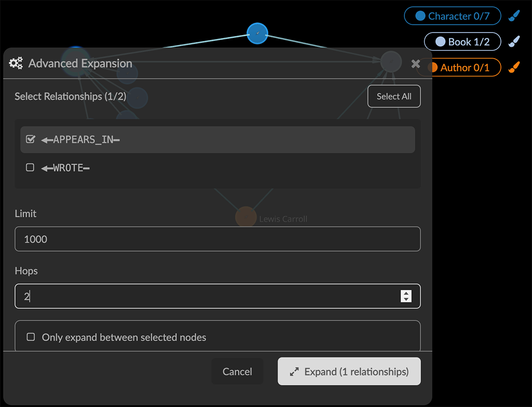This screenshot has height=407, width=532.
Task: Click into the Limit field
Action: [217, 239]
